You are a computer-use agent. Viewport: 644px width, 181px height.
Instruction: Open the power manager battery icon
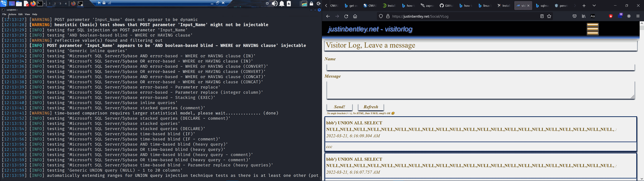click(289, 4)
